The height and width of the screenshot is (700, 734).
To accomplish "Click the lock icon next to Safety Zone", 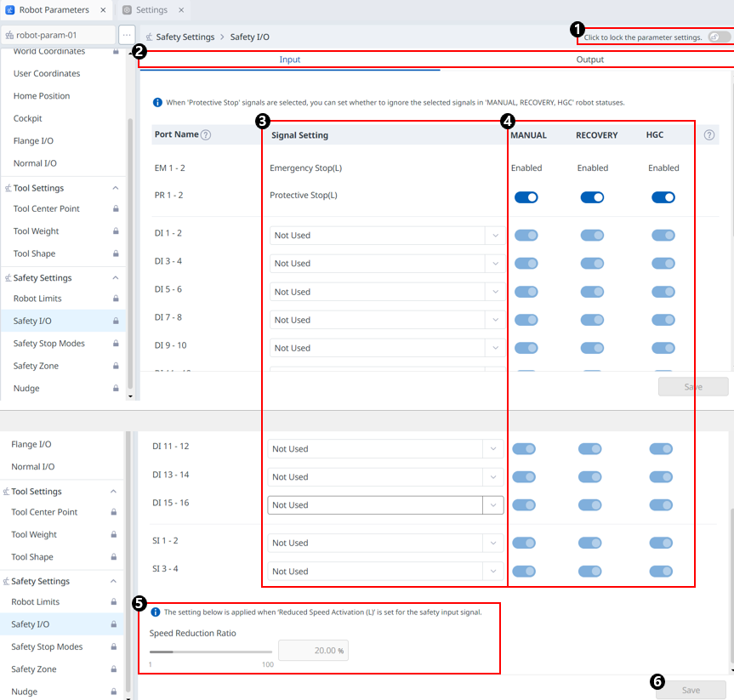I will pyautogui.click(x=116, y=367).
